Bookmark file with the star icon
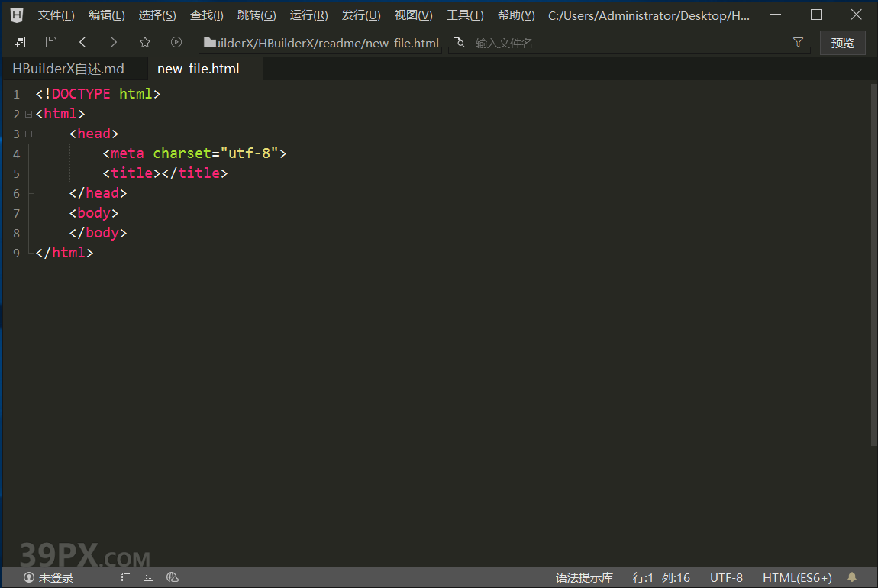 click(x=145, y=43)
